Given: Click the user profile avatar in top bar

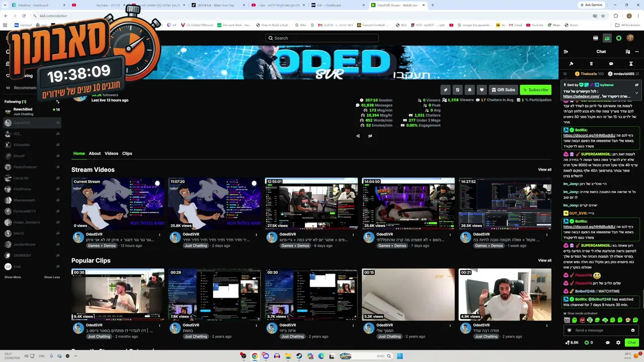Looking at the screenshot, I should point(630,38).
